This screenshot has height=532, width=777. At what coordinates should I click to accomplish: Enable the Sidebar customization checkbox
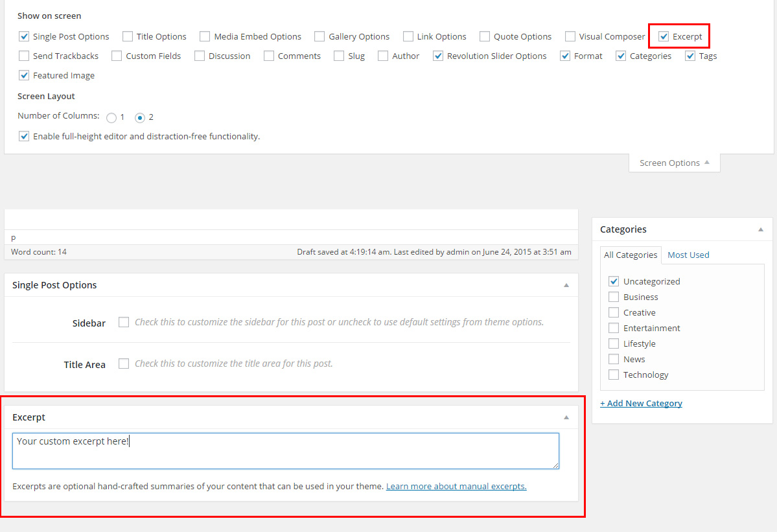click(x=124, y=322)
